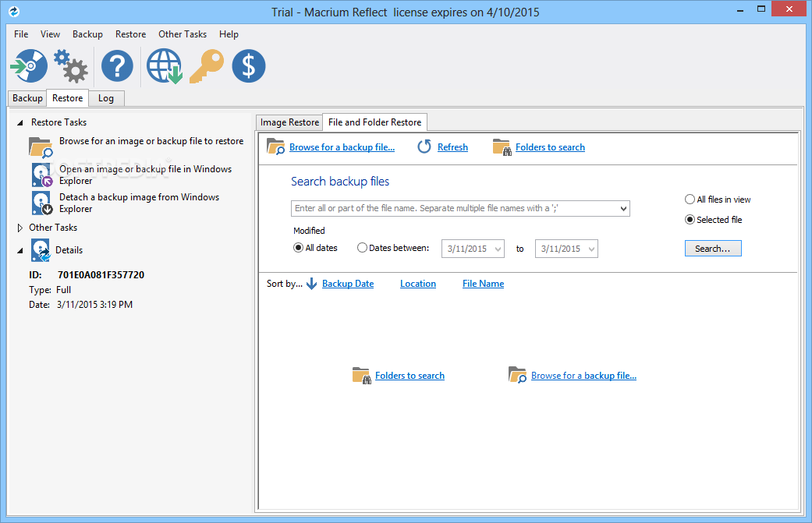The width and height of the screenshot is (812, 523).
Task: Click the down arrow sort direction icon
Action: pos(312,284)
